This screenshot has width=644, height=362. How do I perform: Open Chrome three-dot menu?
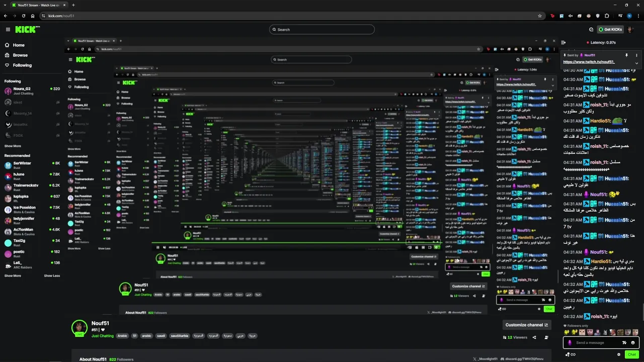click(x=638, y=16)
